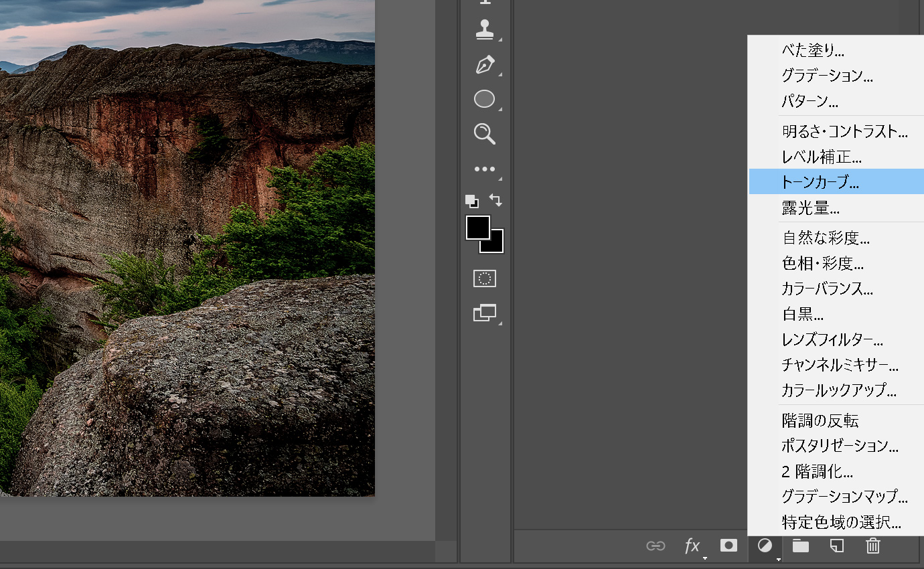
Task: Click the link layers chain icon
Action: click(x=655, y=546)
